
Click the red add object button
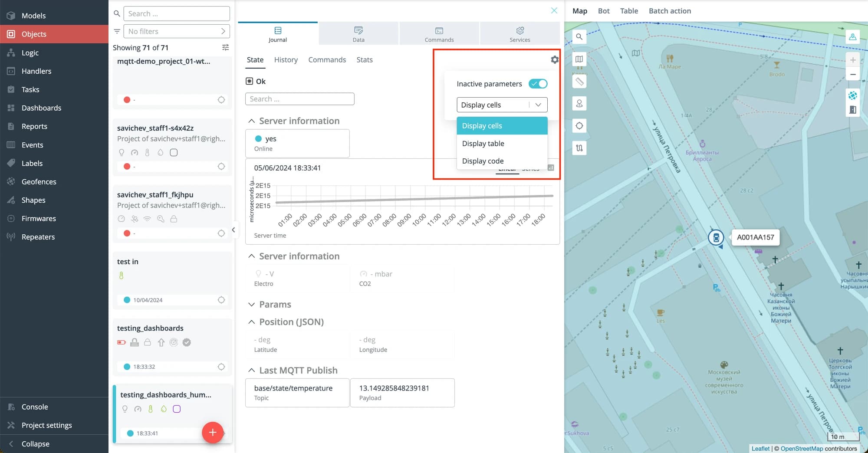[x=212, y=432]
